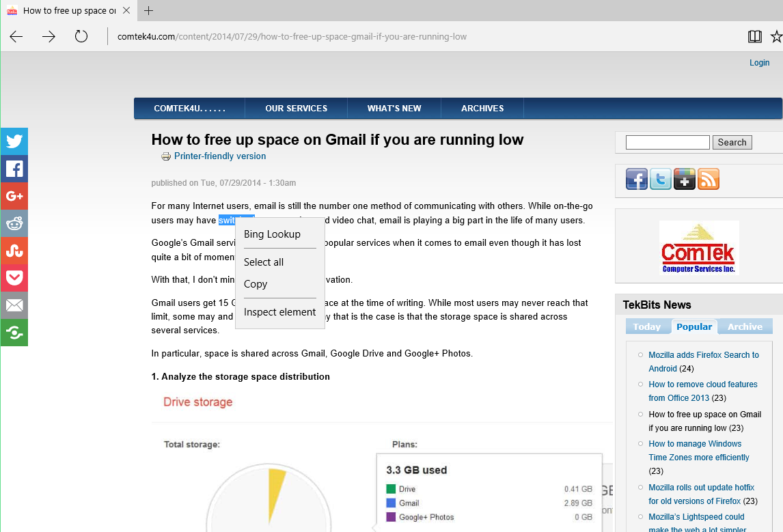Choose Select all in the context menu
The height and width of the screenshot is (532, 783).
pos(279,262)
